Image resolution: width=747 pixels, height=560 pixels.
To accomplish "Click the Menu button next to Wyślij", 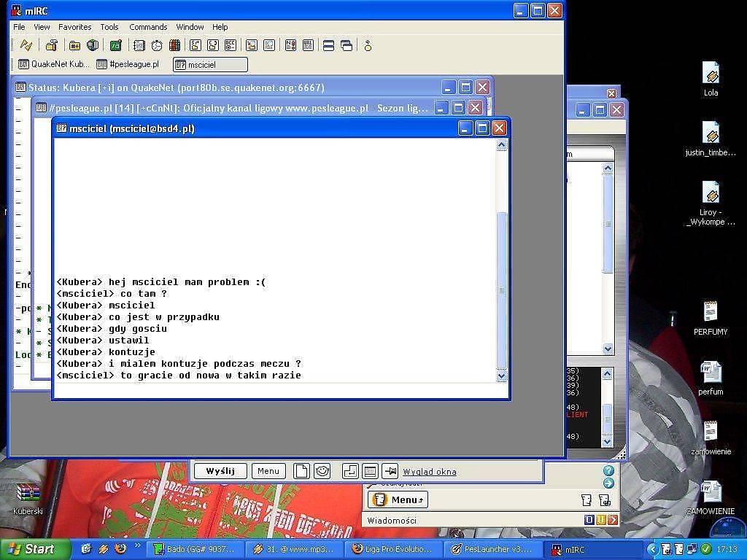I will coord(268,471).
